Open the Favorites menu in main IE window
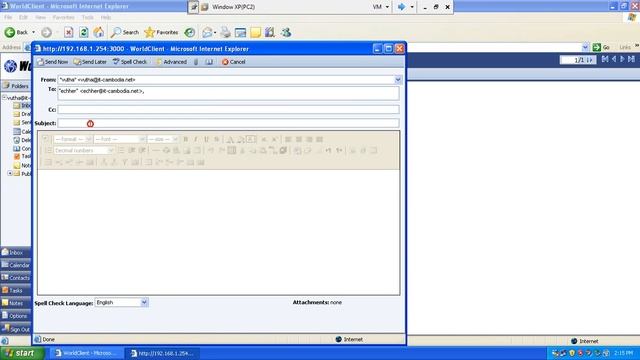The width and height of the screenshot is (640, 360). pos(64,17)
